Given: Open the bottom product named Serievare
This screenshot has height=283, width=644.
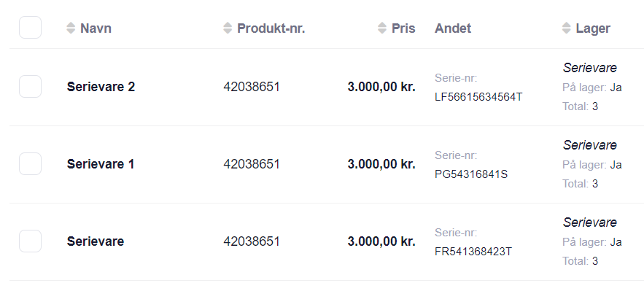Looking at the screenshot, I should (x=96, y=241).
